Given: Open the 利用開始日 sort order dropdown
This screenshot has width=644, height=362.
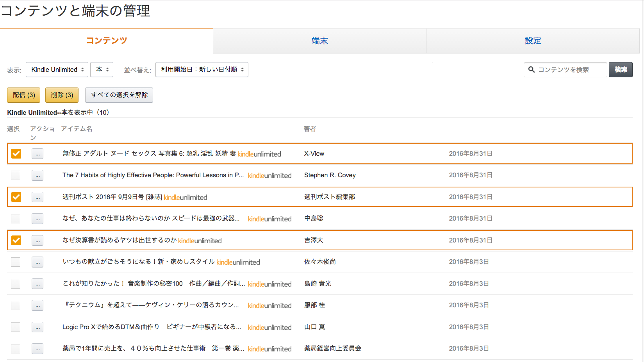Looking at the screenshot, I should pos(202,70).
